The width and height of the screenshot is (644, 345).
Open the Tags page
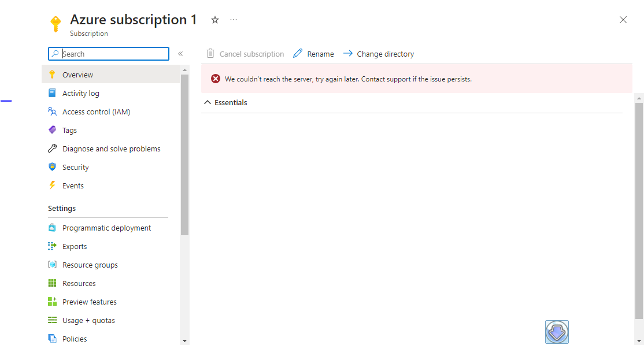tap(71, 129)
